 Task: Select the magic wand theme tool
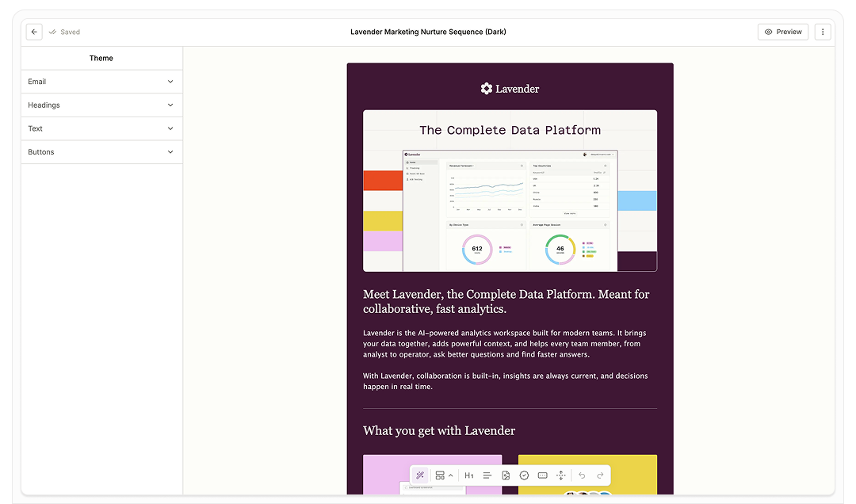[x=420, y=475]
